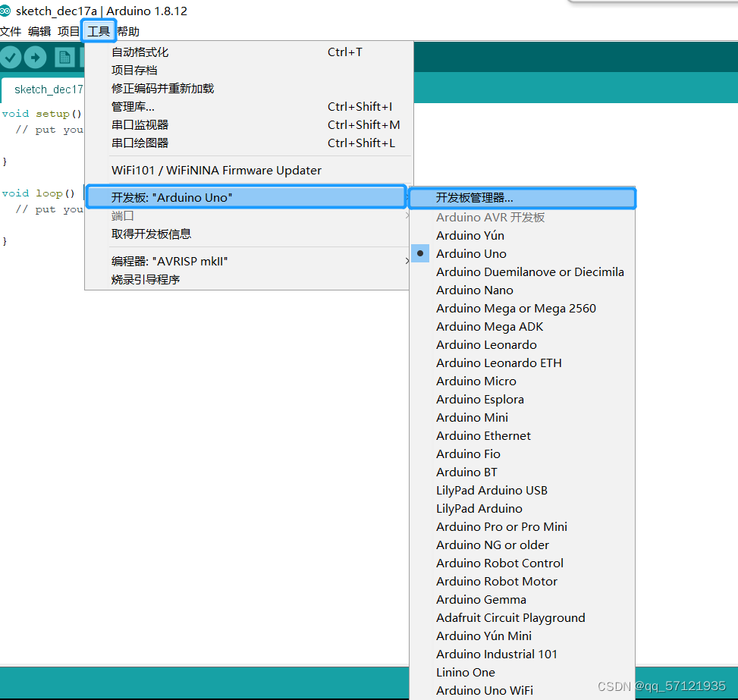Viewport: 738px width, 700px height.
Task: Expand the 开发板: "Arduino Uno" submenu
Action: (247, 197)
